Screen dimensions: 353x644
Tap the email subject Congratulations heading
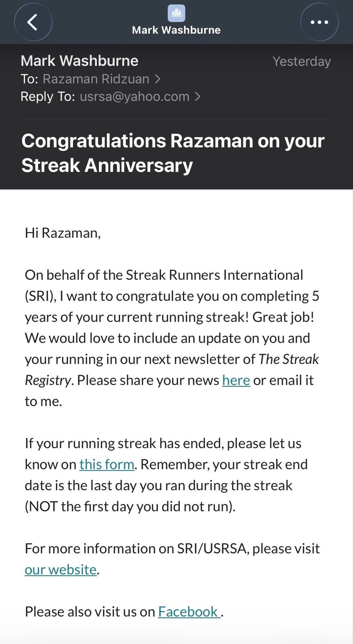point(172,153)
